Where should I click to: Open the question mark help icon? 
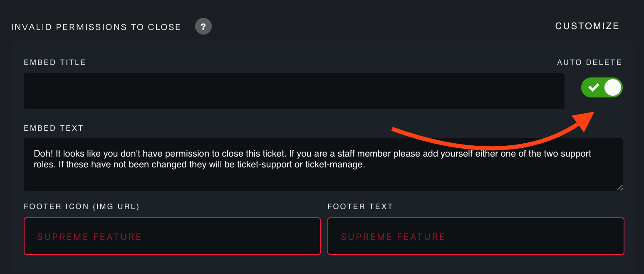203,27
